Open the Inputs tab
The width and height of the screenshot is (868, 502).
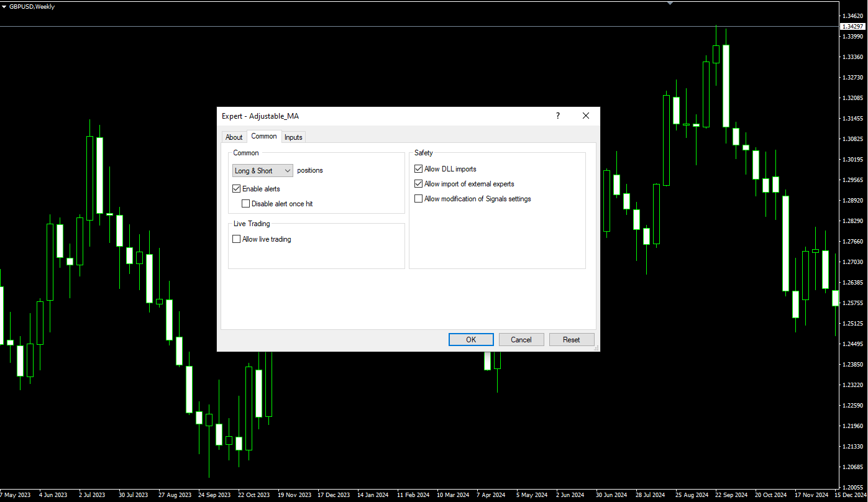coord(293,137)
